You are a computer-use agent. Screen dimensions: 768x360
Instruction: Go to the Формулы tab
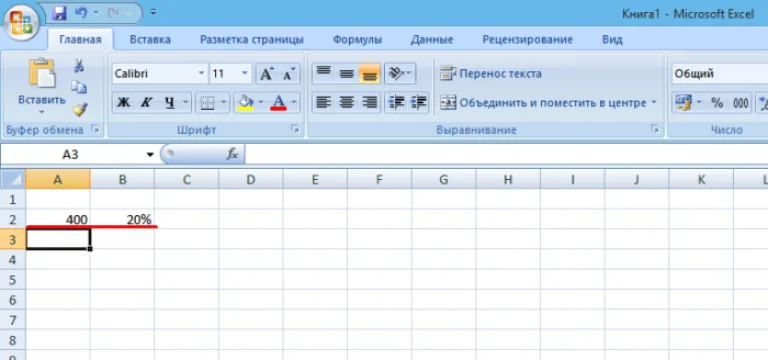click(x=357, y=40)
